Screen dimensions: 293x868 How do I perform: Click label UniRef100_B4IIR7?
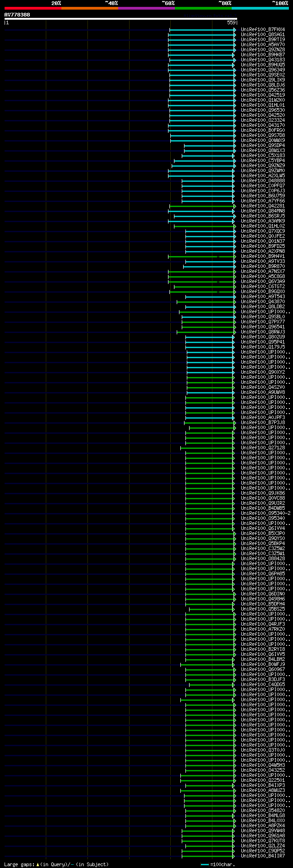pos(263,856)
